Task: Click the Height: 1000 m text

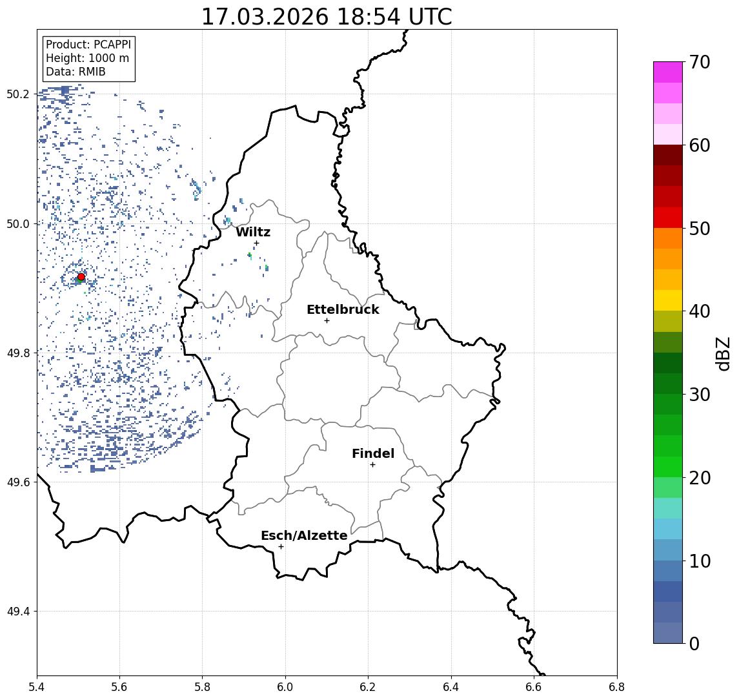Action: pyautogui.click(x=87, y=58)
